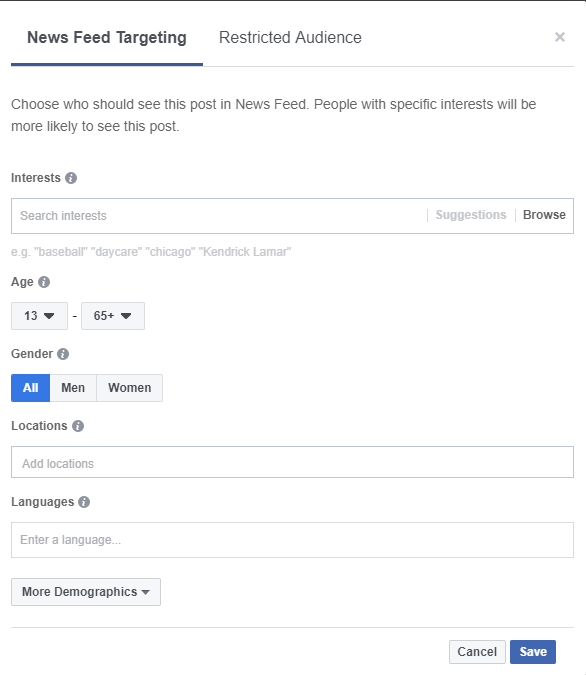Click Browse in the interests field
586x675 pixels.
pos(544,215)
